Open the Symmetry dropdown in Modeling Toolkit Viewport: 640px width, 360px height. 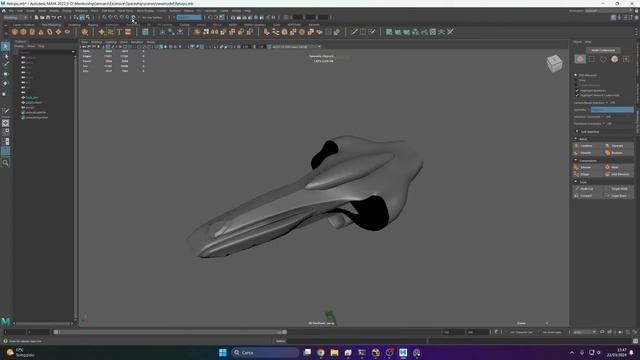612,109
